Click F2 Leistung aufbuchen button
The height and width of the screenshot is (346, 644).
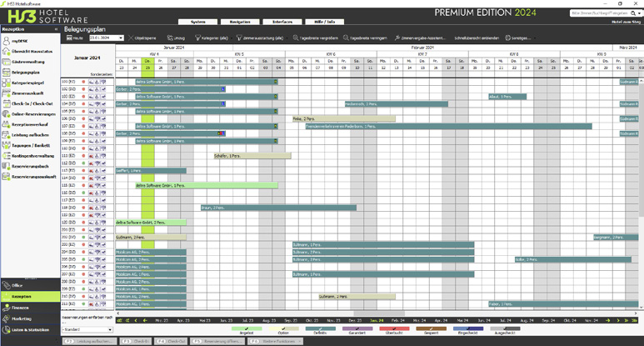point(89,342)
